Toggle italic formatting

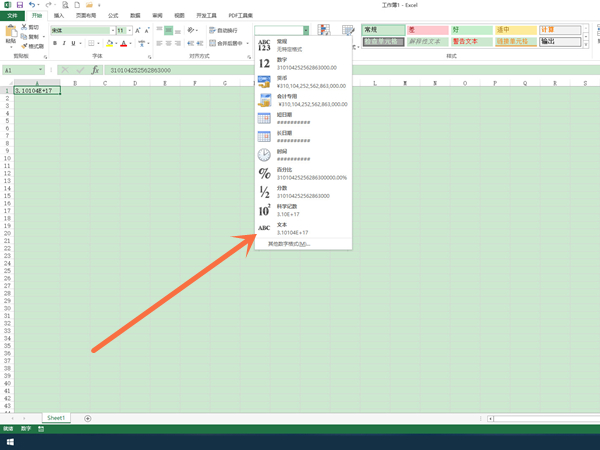(x=63, y=44)
